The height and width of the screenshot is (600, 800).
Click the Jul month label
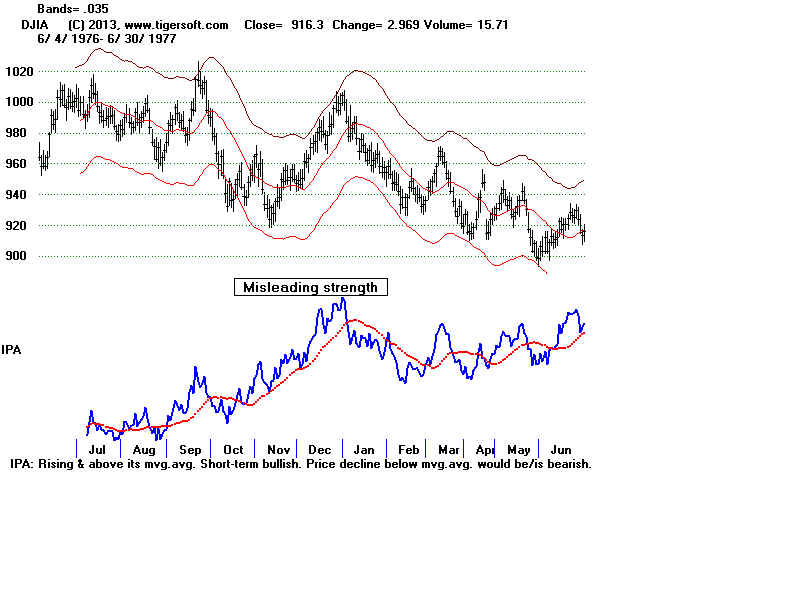[x=97, y=449]
